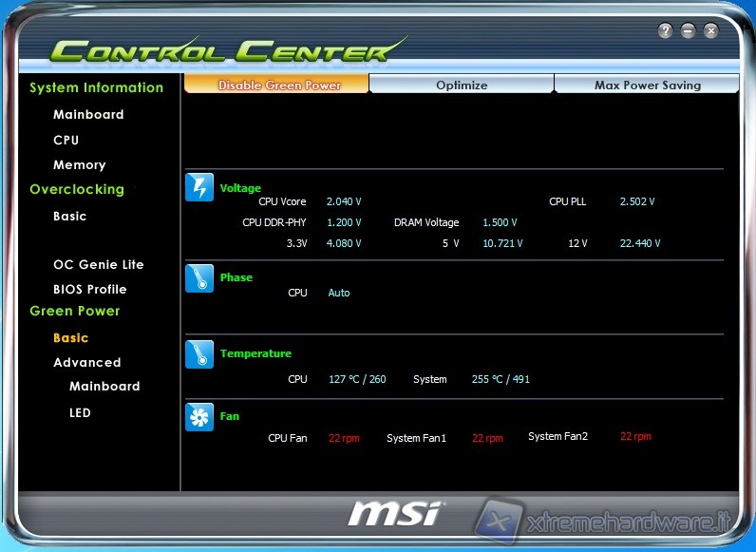Click the MSI logo at bottom
The width and height of the screenshot is (756, 552).
coord(394,514)
